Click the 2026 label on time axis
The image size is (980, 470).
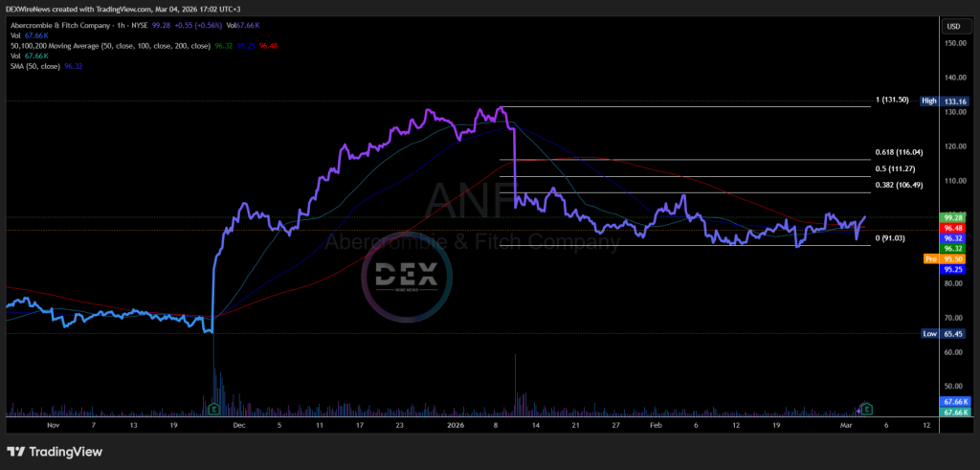point(457,425)
